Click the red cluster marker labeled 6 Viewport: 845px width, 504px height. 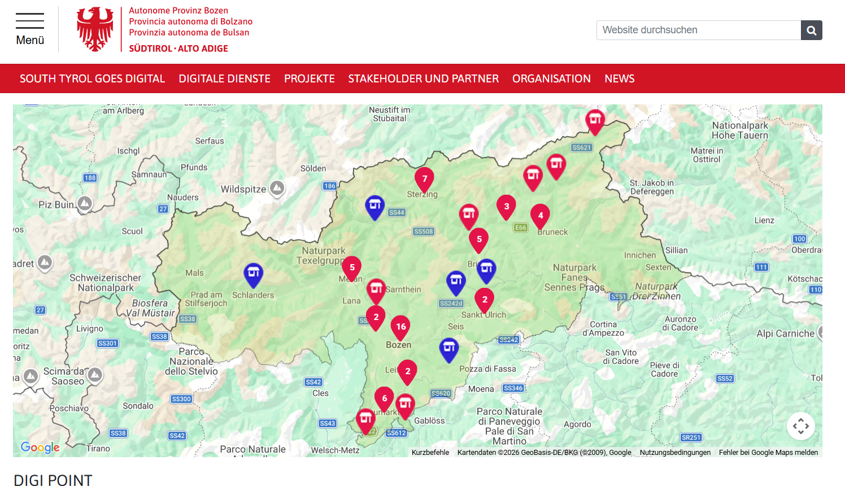click(385, 400)
